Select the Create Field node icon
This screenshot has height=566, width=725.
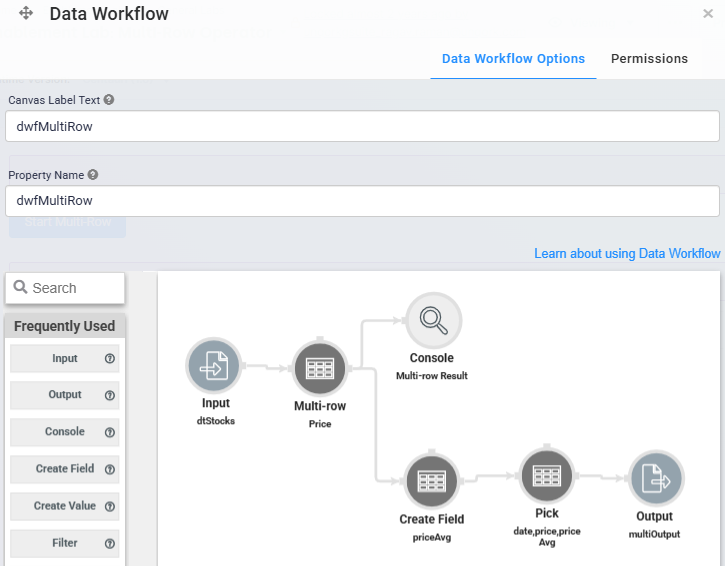coord(431,481)
